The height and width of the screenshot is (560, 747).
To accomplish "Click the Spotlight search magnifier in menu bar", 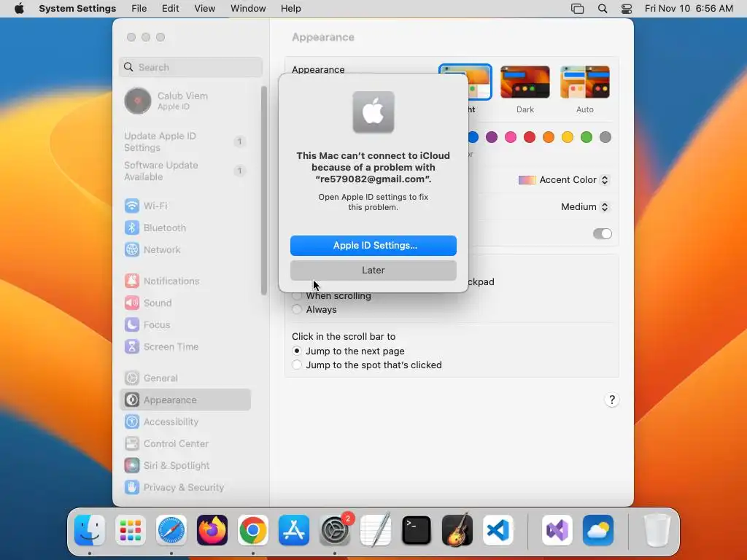I will (x=603, y=9).
